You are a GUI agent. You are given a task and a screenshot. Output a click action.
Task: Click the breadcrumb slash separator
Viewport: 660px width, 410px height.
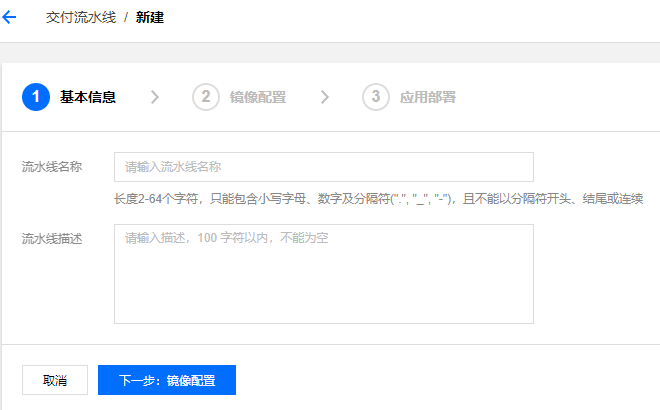pyautogui.click(x=126, y=19)
